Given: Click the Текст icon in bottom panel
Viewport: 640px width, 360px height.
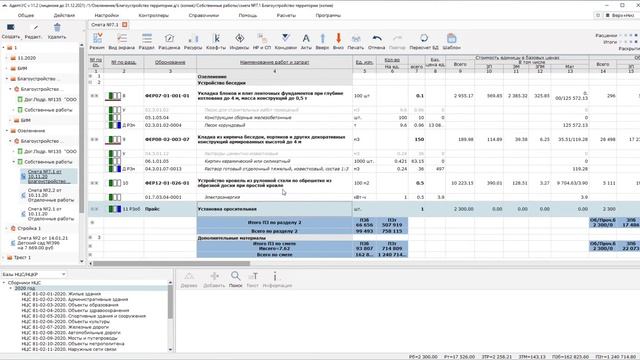Looking at the screenshot, I should [253, 276].
